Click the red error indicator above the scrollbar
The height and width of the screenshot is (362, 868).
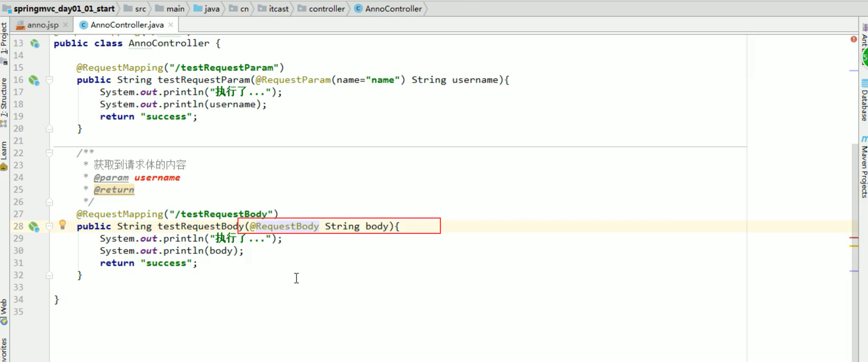point(854,39)
